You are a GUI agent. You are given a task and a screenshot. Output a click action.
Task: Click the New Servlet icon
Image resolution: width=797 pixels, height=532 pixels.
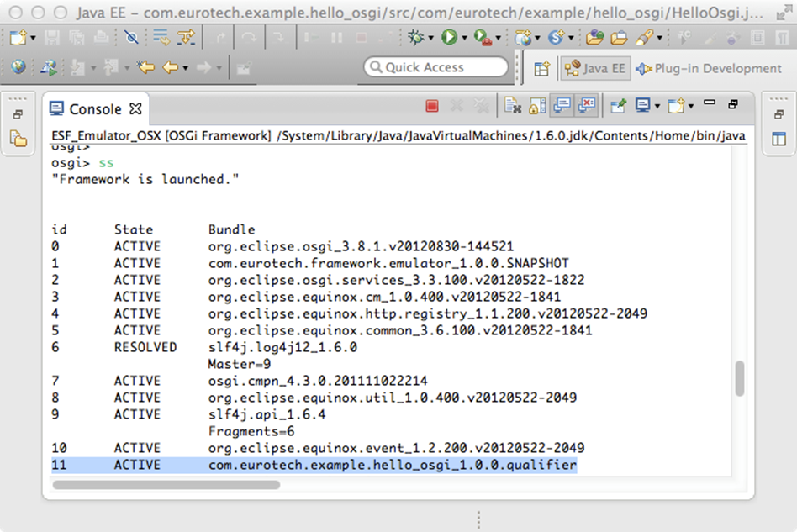(x=556, y=37)
